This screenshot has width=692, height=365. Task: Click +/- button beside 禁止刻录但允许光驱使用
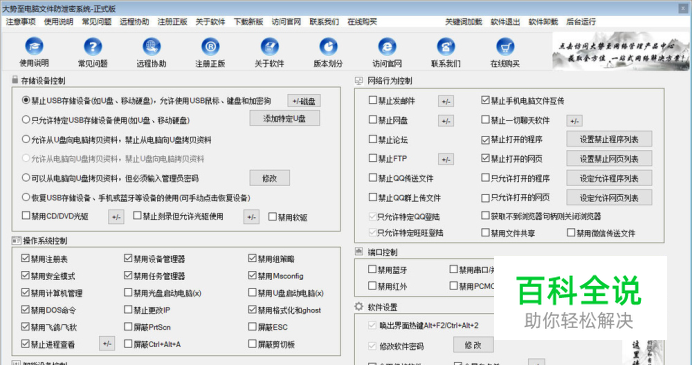251,217
